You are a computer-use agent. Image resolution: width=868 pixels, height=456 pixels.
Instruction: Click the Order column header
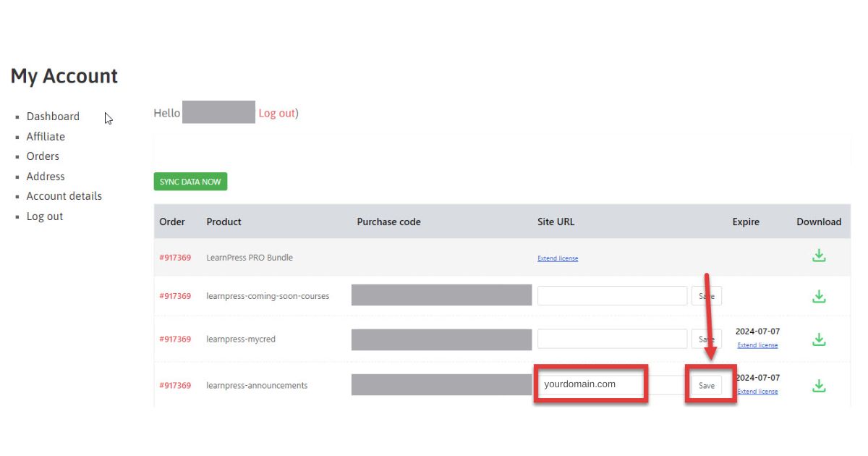coord(172,222)
